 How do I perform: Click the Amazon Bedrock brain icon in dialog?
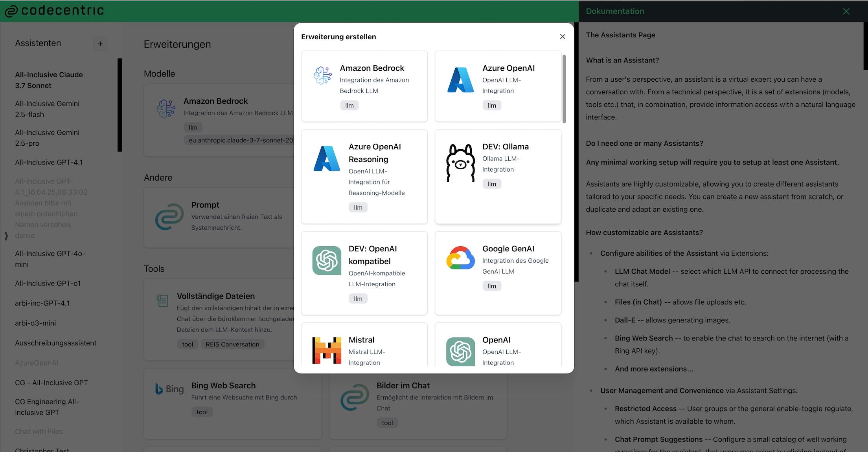coord(322,76)
